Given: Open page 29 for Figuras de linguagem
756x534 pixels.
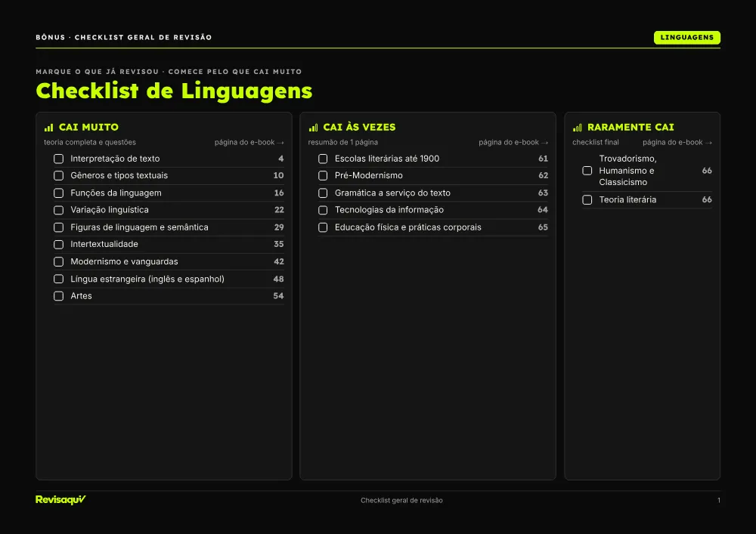Looking at the screenshot, I should [x=279, y=227].
